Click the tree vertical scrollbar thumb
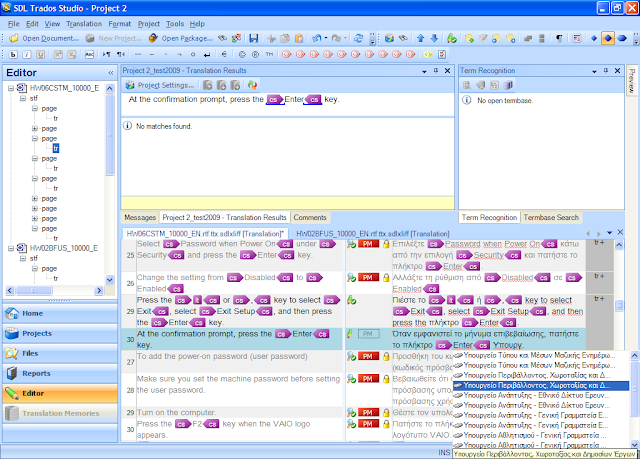640x459 pixels. [x=110, y=135]
